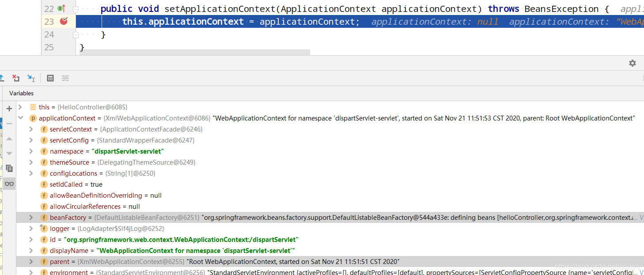Place cursor on 'throws BeansException' text

pyautogui.click(x=543, y=9)
